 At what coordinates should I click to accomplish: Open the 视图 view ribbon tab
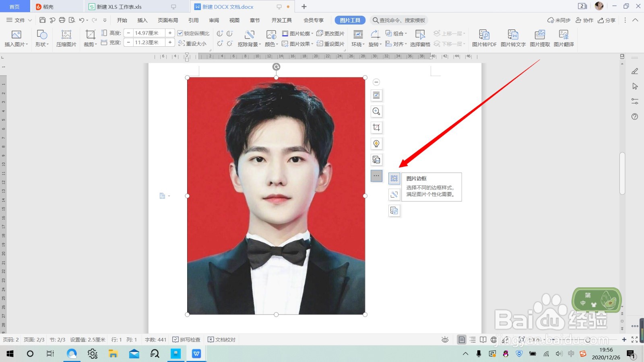click(234, 20)
